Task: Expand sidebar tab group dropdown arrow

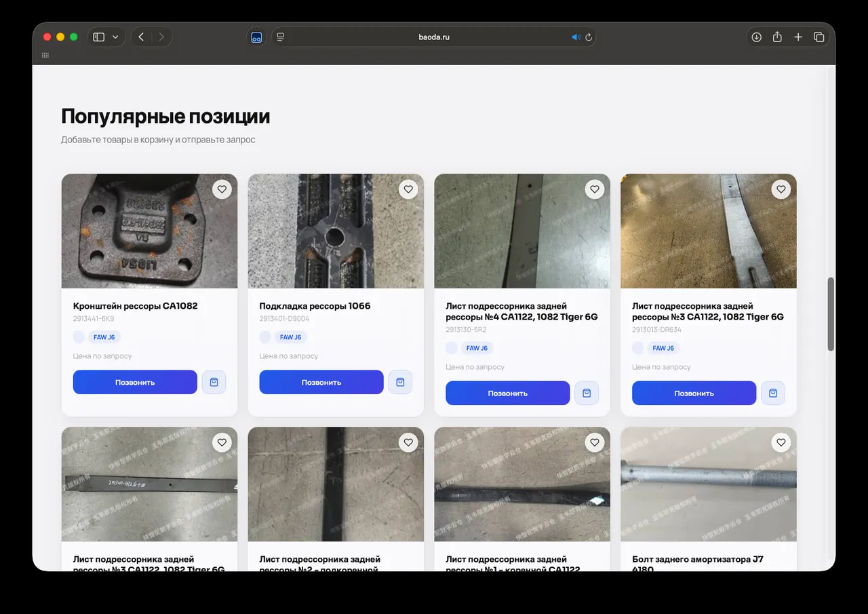Action: click(x=115, y=37)
